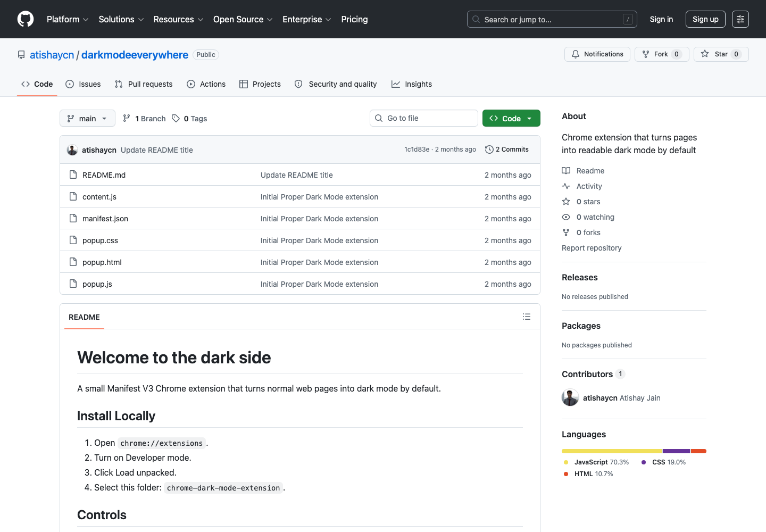Screen dimensions: 766x532
Task: Click the fork icon in Fork button
Action: point(646,54)
